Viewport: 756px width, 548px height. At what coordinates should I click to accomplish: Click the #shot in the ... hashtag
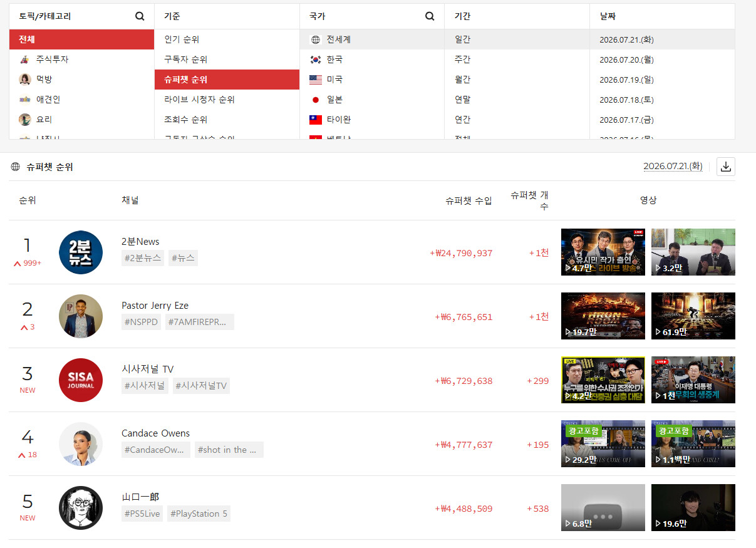(x=229, y=450)
